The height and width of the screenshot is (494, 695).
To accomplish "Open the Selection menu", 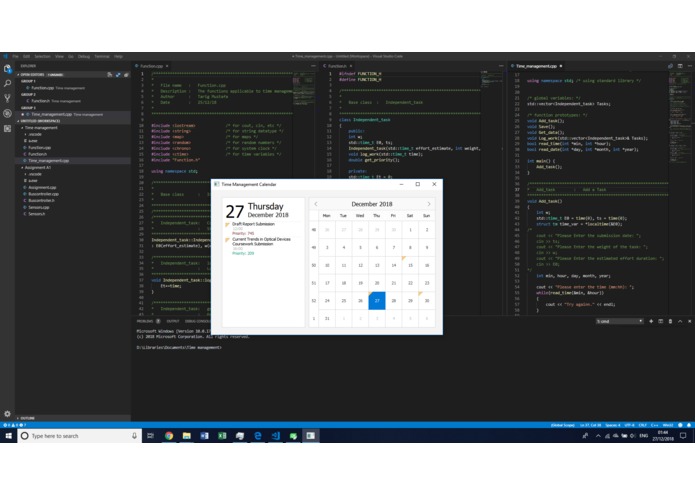I will point(42,56).
